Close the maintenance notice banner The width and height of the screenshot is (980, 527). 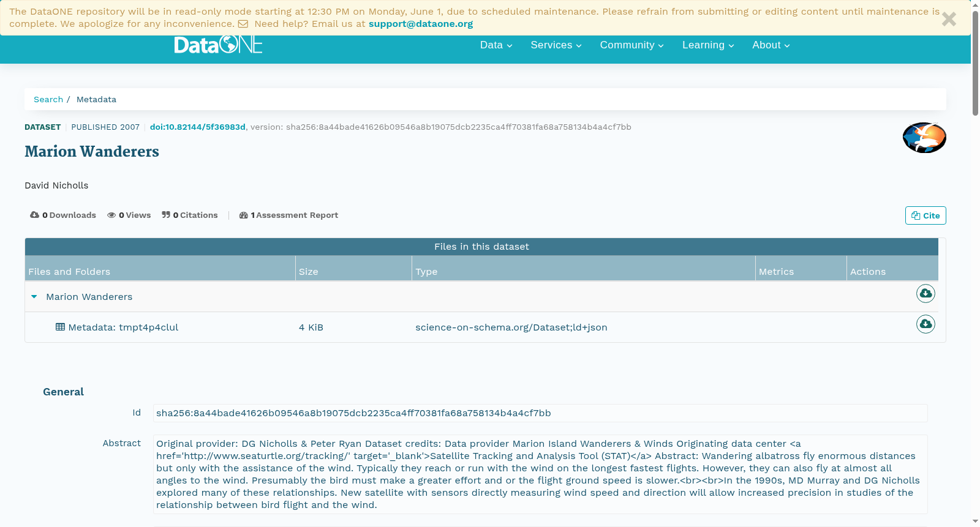pos(949,20)
